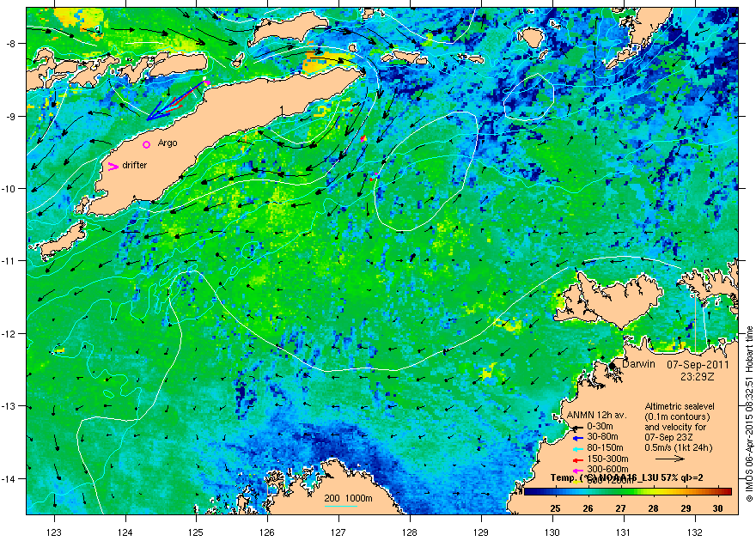Click the magenta drifter arrowhead marker

click(113, 167)
